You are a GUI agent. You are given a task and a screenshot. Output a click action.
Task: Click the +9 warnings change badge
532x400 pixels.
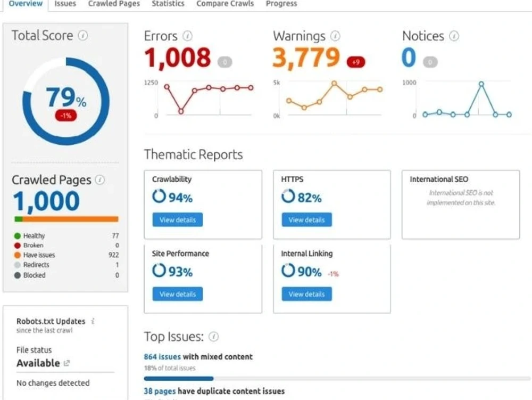point(355,62)
